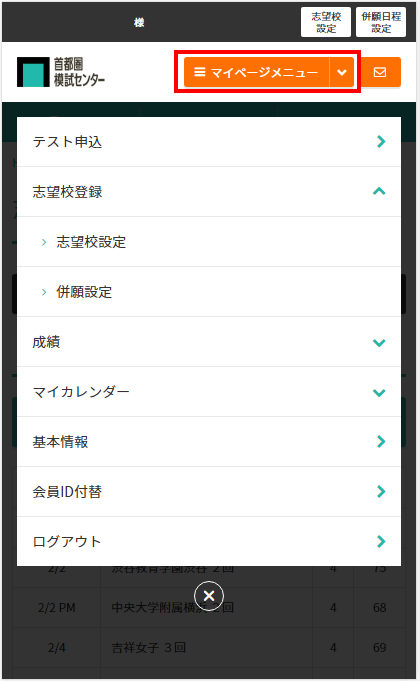Image resolution: width=420 pixels, height=681 pixels.
Task: Open the mail envelope icon button
Action: pos(380,72)
